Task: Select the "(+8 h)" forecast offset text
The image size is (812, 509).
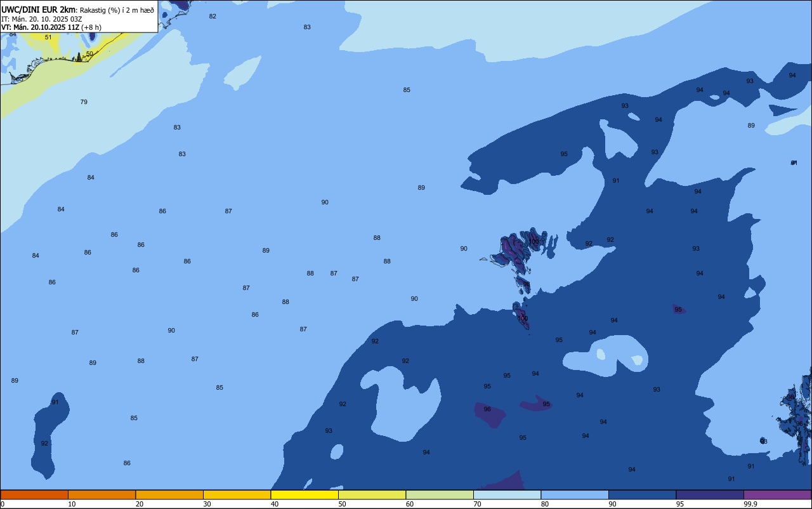Action: coord(91,27)
